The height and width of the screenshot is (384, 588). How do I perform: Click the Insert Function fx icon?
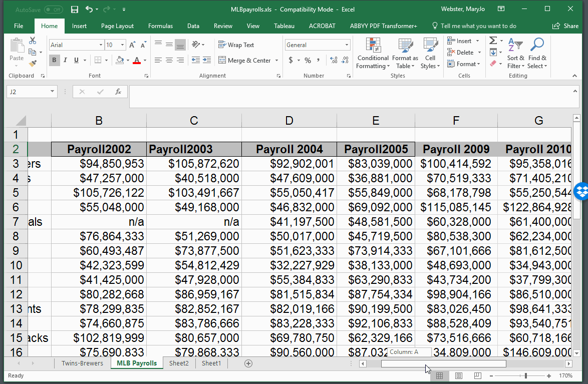point(118,92)
